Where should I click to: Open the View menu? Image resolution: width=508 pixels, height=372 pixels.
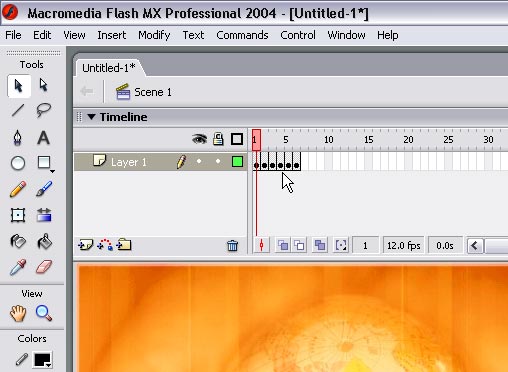pos(74,35)
